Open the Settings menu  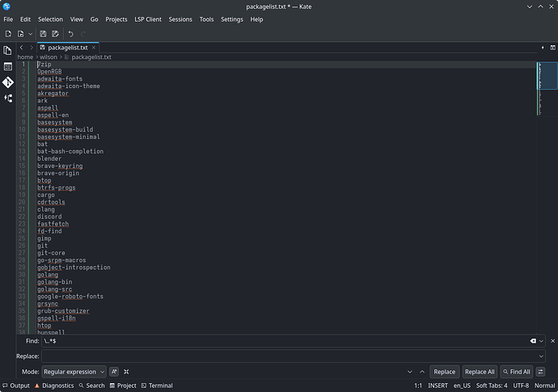pos(231,19)
